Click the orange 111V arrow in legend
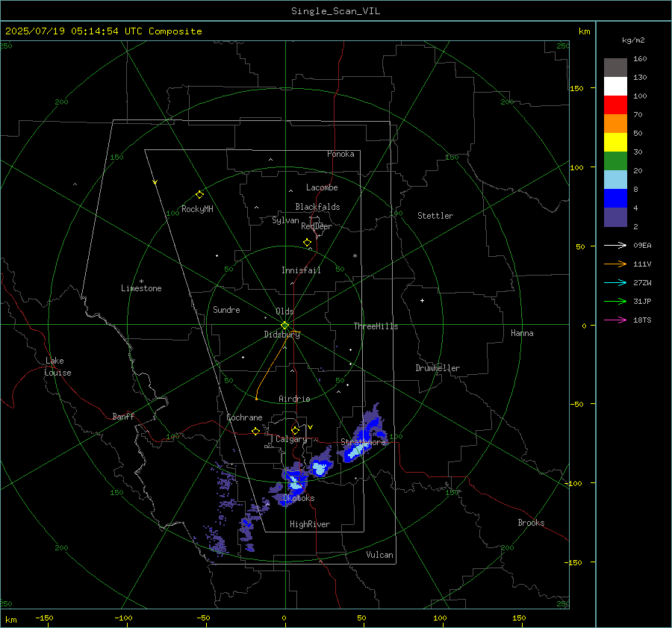This screenshot has width=672, height=628. pos(615,264)
